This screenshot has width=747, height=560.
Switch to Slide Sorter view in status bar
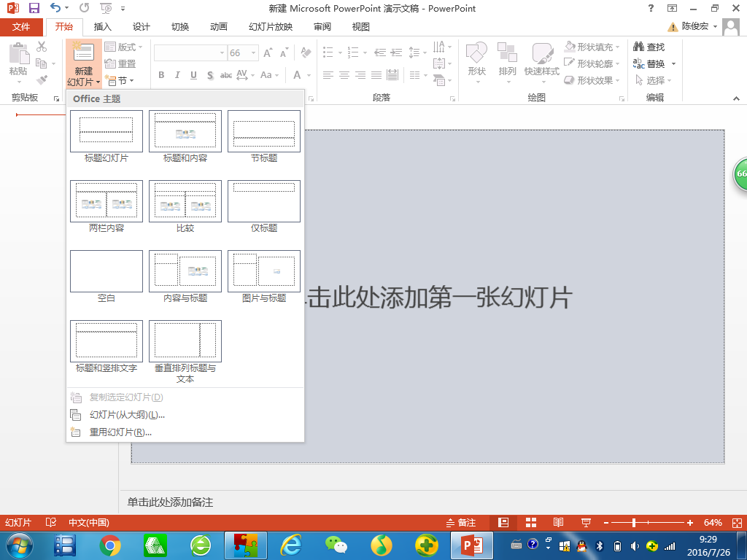coord(531,522)
